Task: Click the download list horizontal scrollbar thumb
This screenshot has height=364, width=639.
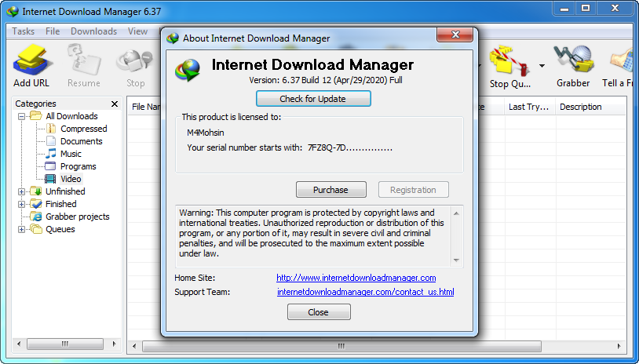Action: (341, 347)
